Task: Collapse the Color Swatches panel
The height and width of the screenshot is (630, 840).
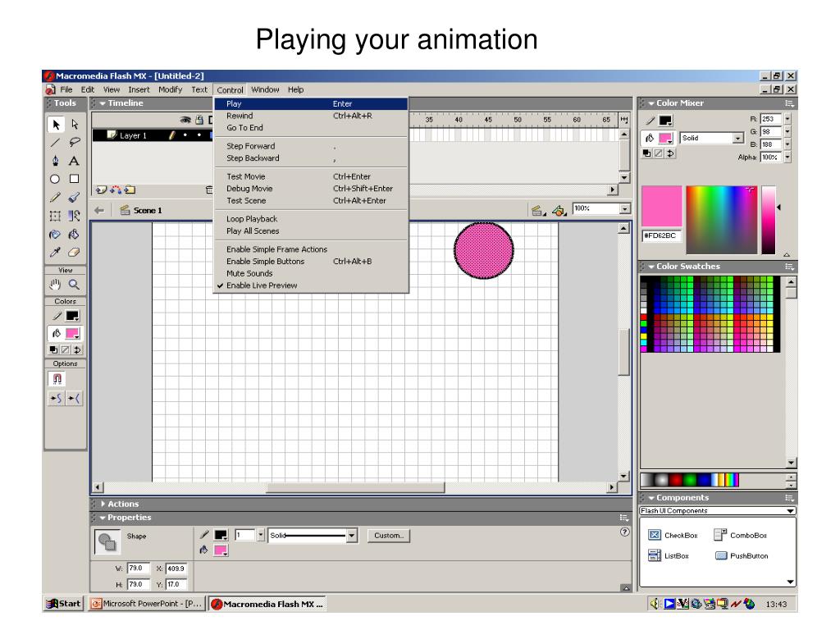Action: point(651,267)
